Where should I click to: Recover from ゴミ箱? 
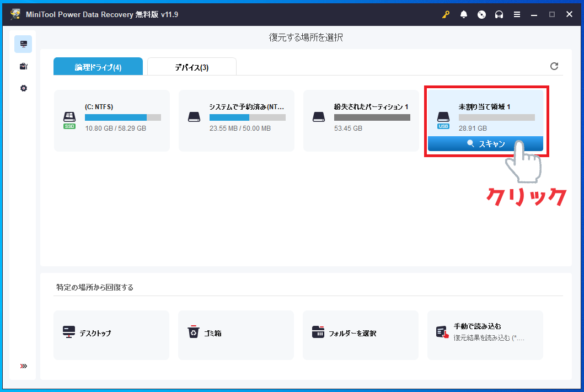236,335
